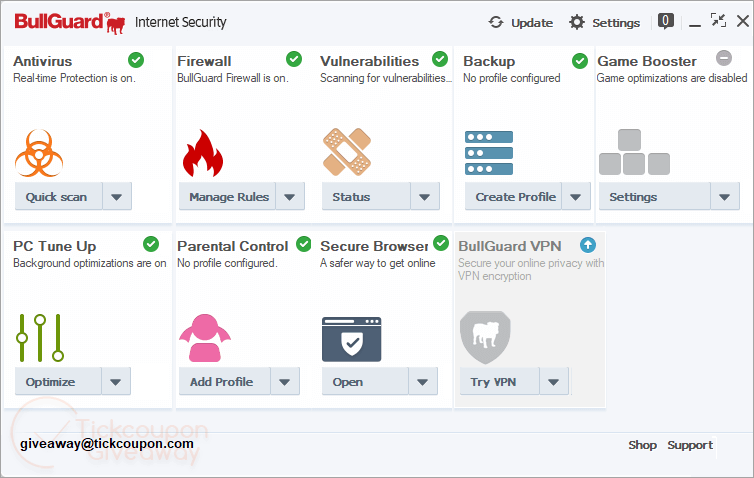Click the Parental Control green status checkmark
754x478 pixels.
(303, 244)
